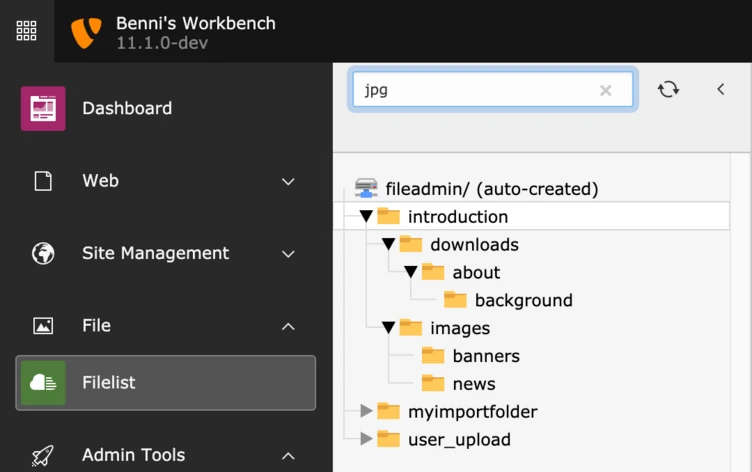Select the images folder label

460,329
